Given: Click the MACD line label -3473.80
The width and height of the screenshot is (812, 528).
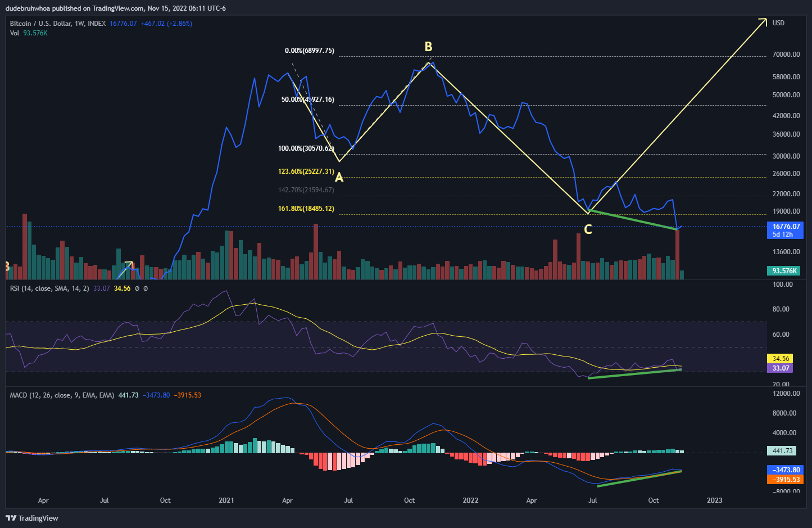Looking at the screenshot, I should click(x=785, y=470).
